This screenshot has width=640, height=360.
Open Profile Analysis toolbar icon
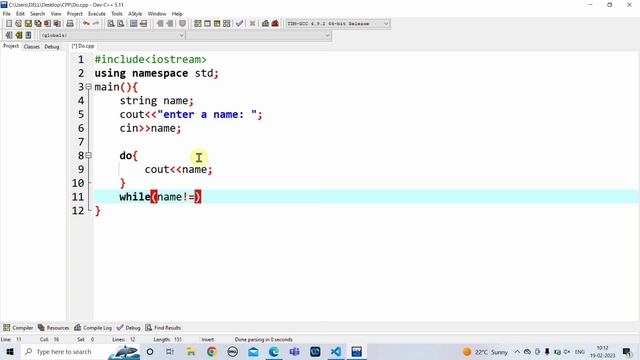point(265,24)
